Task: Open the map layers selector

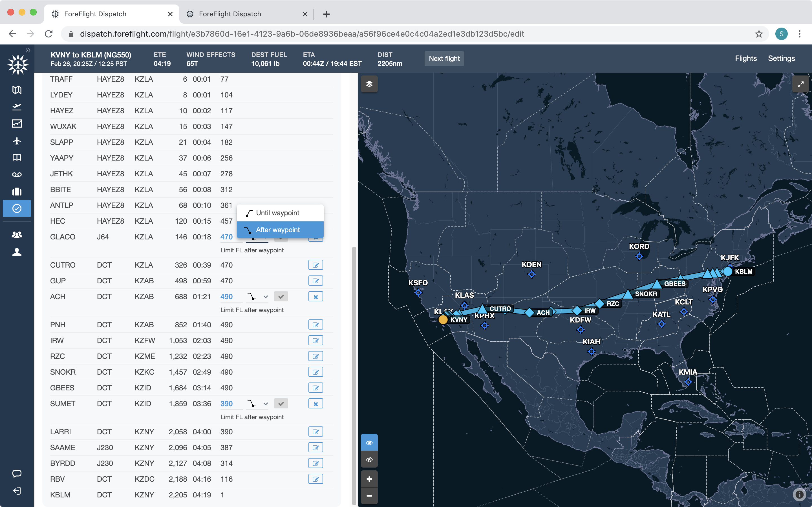Action: [x=369, y=84]
